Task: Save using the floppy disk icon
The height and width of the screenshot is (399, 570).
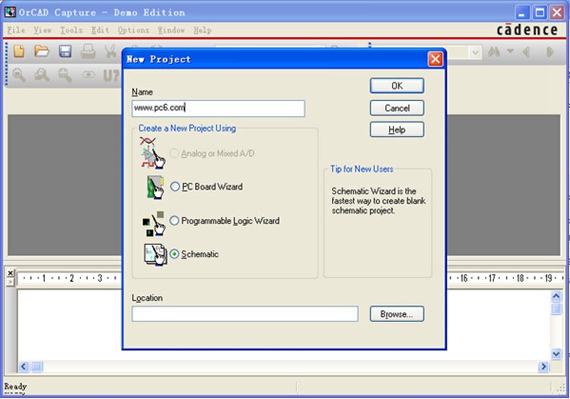Action: coord(65,51)
